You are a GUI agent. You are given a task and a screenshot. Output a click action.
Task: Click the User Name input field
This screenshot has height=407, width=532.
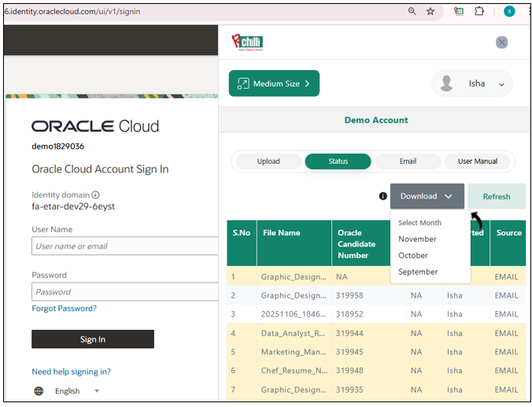pos(124,246)
